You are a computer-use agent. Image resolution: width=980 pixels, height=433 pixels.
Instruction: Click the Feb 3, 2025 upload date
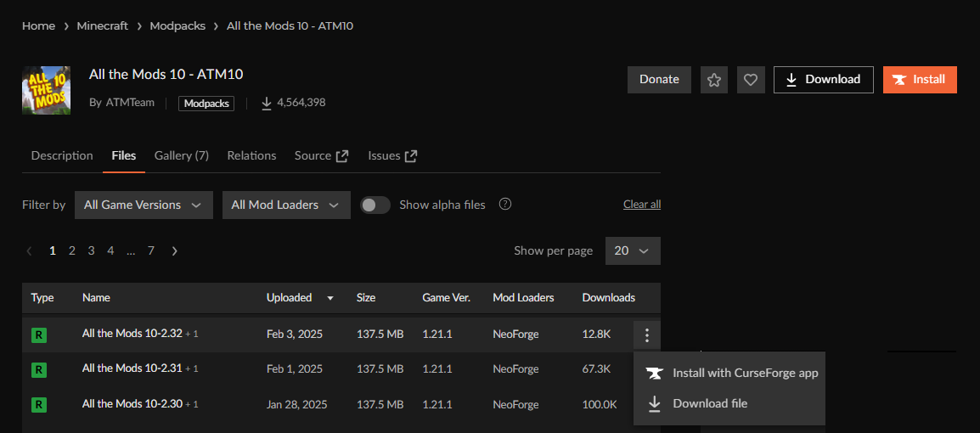click(x=295, y=335)
